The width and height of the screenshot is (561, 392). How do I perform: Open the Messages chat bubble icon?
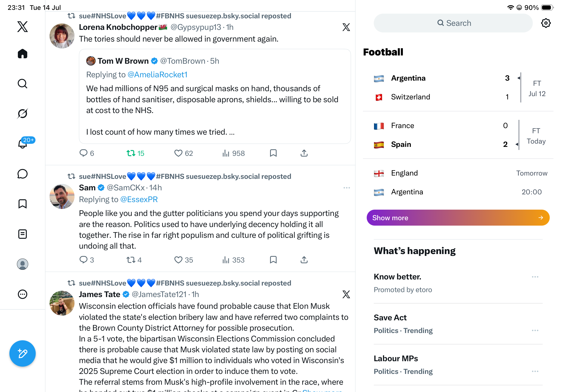click(23, 174)
